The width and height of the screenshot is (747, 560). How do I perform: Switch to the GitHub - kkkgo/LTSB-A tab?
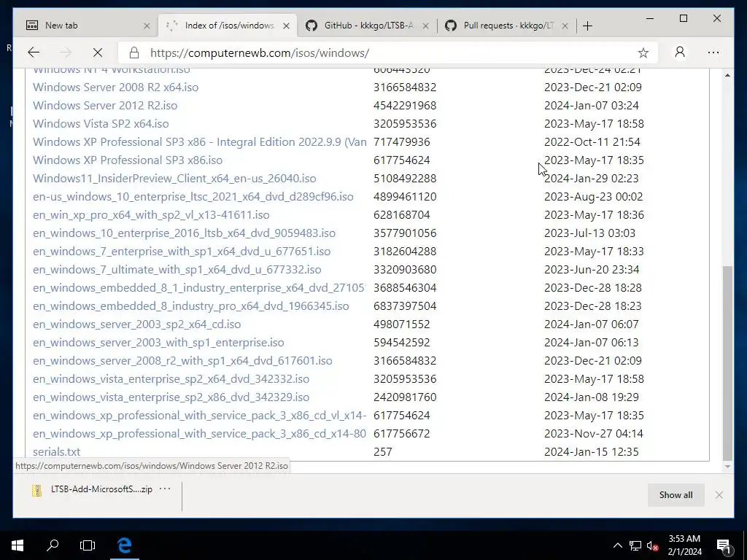pos(367,26)
